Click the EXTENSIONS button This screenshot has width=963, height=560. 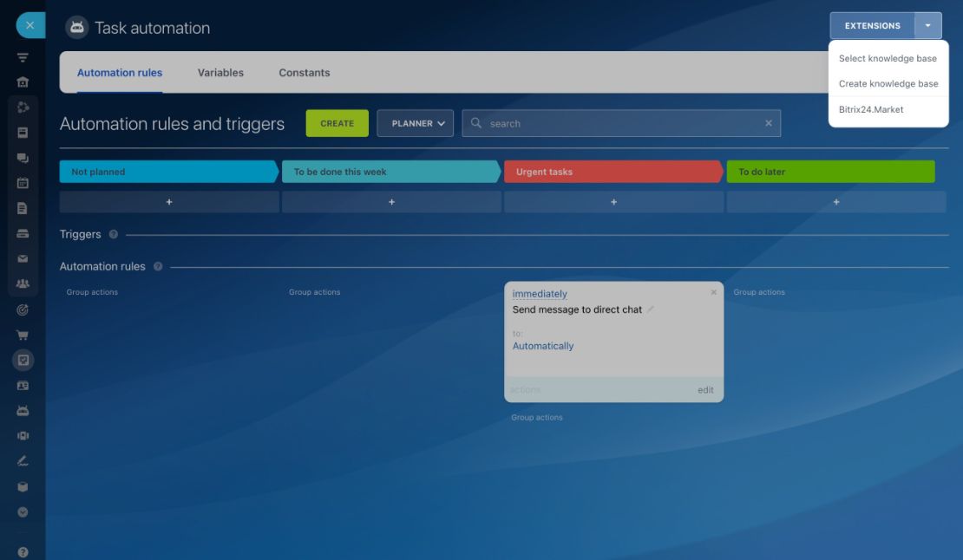pos(872,26)
